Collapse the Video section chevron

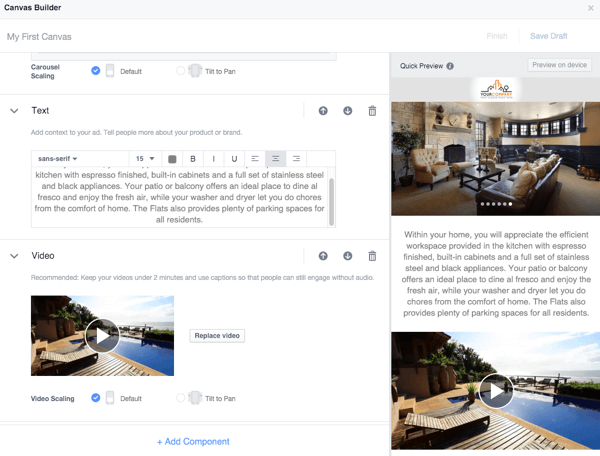click(14, 256)
